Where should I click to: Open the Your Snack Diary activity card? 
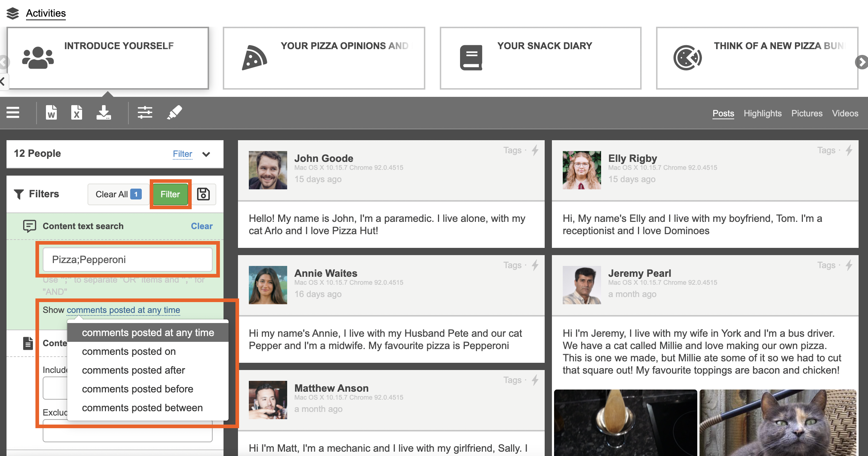(540, 58)
